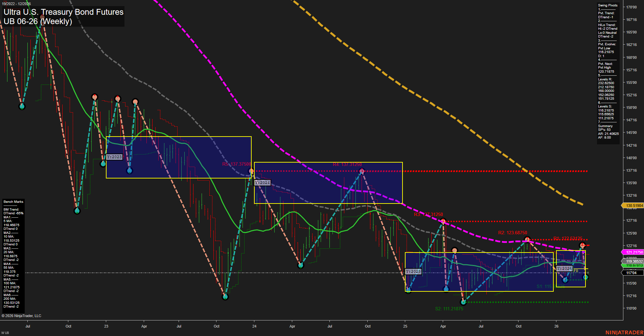Expand the Bench Marks panel header
Screen dimensions: 644x336
pyautogui.click(x=13, y=201)
